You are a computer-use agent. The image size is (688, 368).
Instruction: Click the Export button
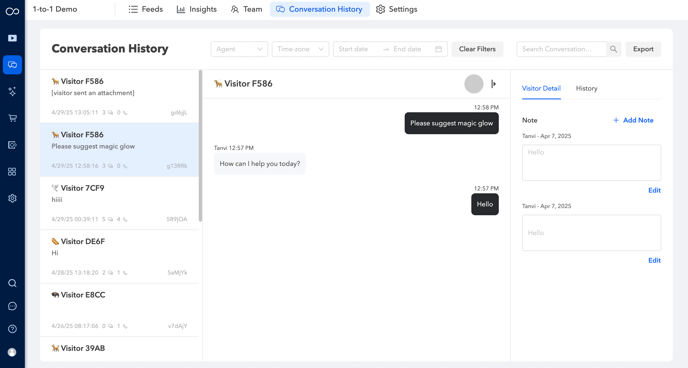tap(643, 49)
